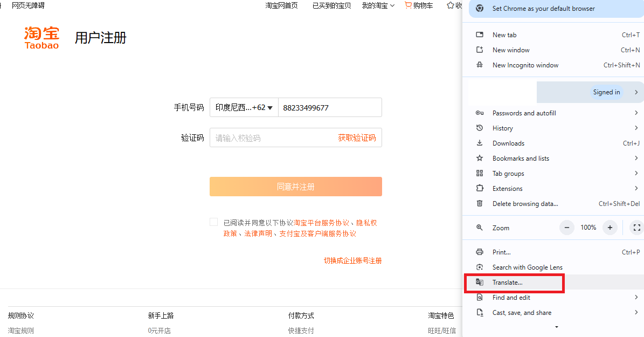Screen dimensions: 644x337
Task: Enter full screen via the fullscreen icon
Action: click(x=636, y=227)
